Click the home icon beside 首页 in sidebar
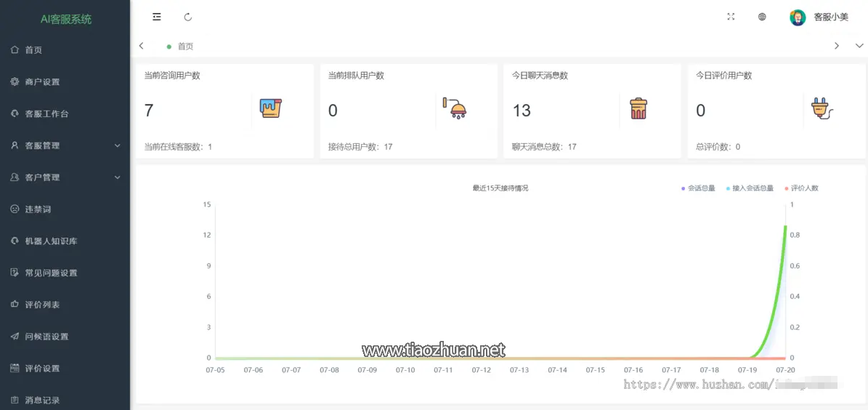 pos(15,50)
